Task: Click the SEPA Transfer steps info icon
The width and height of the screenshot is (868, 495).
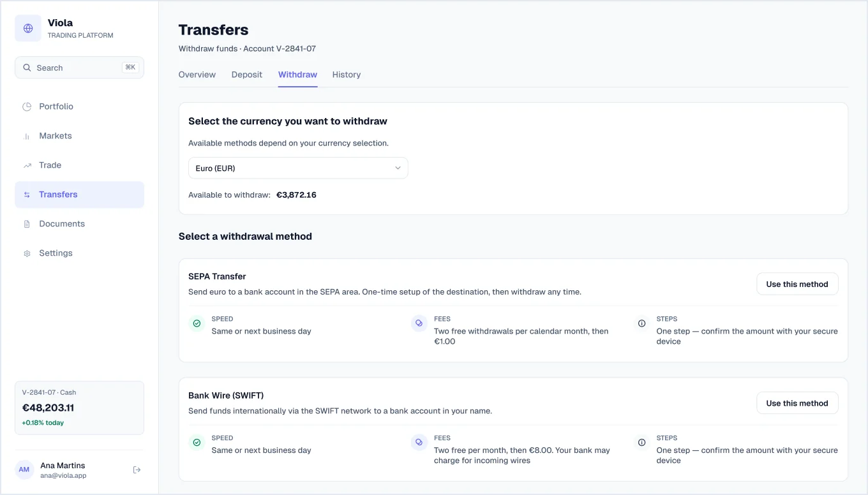Action: [x=641, y=323]
